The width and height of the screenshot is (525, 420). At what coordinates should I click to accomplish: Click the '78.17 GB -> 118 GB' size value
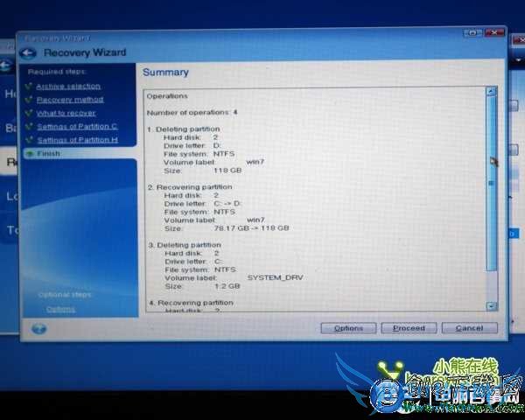pyautogui.click(x=251, y=228)
